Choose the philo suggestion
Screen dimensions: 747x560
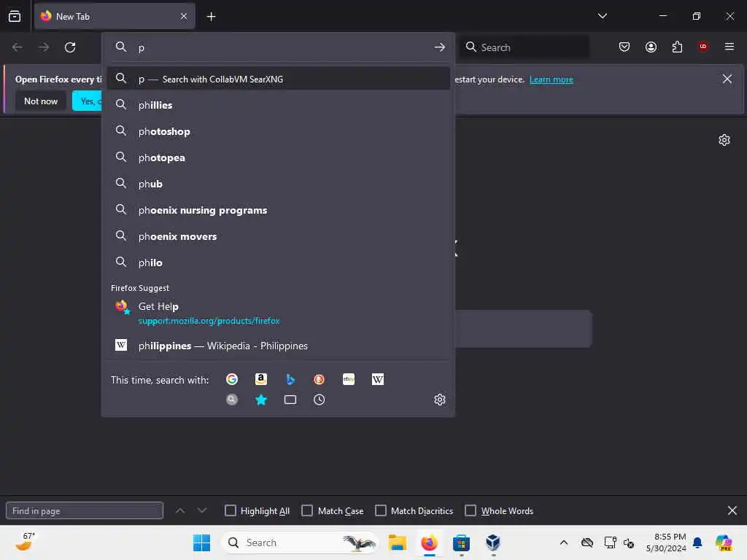pyautogui.click(x=278, y=262)
